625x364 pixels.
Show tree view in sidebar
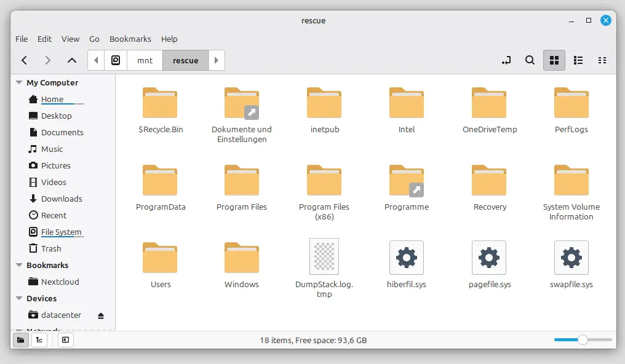[x=39, y=340]
